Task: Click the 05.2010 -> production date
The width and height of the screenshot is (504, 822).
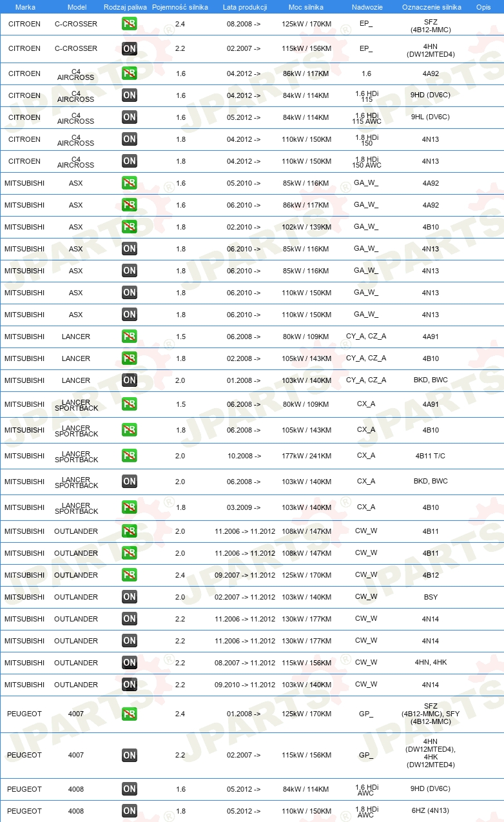Action: point(244,183)
